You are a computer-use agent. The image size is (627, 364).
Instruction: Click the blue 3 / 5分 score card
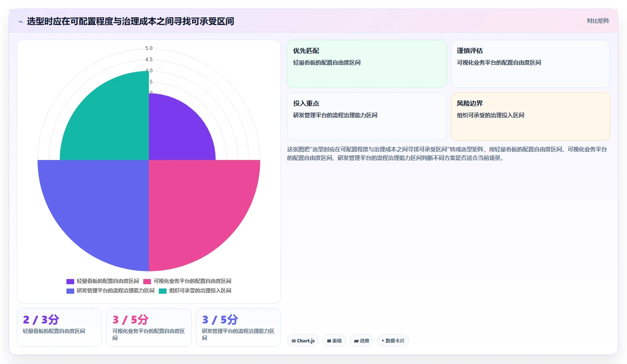point(238,327)
